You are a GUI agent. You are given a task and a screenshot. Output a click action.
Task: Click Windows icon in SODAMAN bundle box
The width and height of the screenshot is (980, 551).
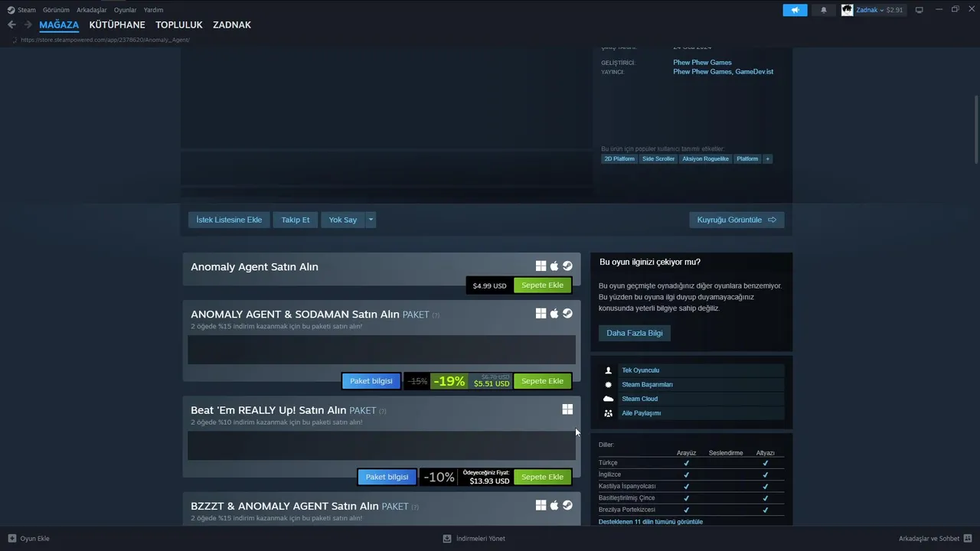(541, 313)
